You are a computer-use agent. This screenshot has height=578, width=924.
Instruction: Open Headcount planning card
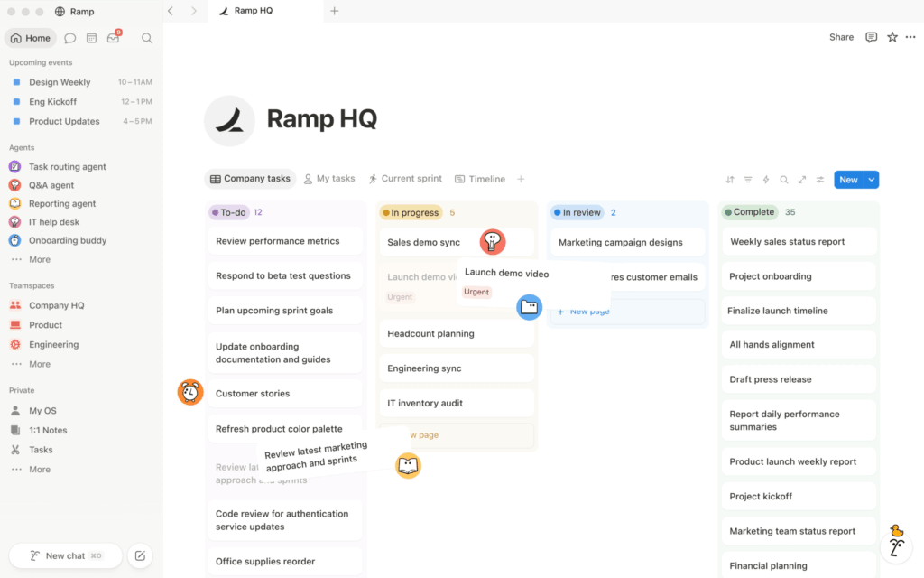(457, 334)
